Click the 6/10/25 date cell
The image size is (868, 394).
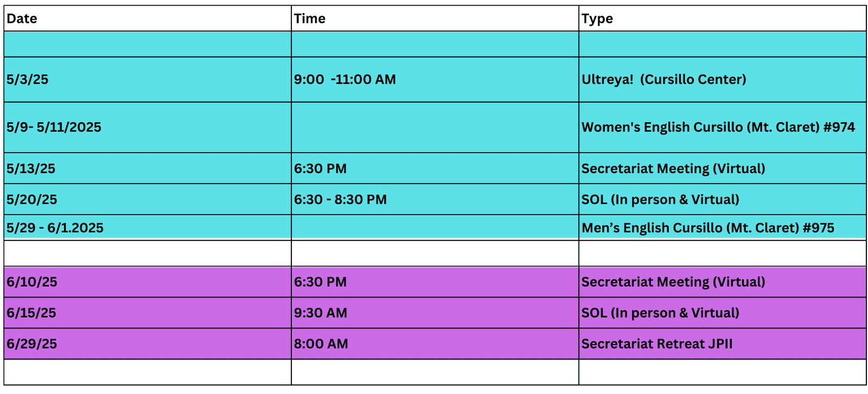(148, 282)
